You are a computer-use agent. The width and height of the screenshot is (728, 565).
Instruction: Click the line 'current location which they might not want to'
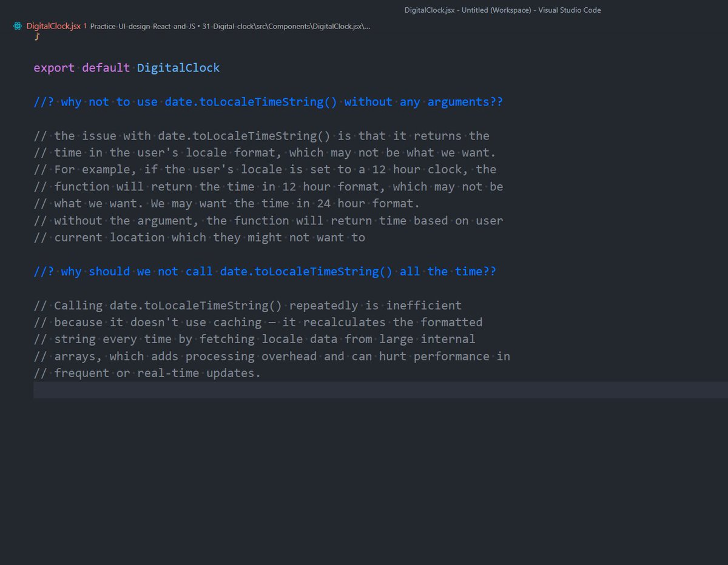pos(200,238)
